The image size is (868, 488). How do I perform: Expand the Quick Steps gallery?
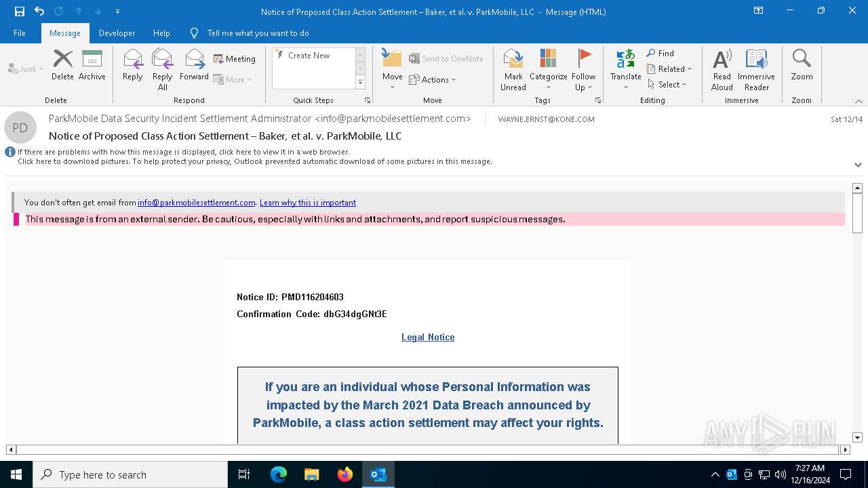(360, 82)
